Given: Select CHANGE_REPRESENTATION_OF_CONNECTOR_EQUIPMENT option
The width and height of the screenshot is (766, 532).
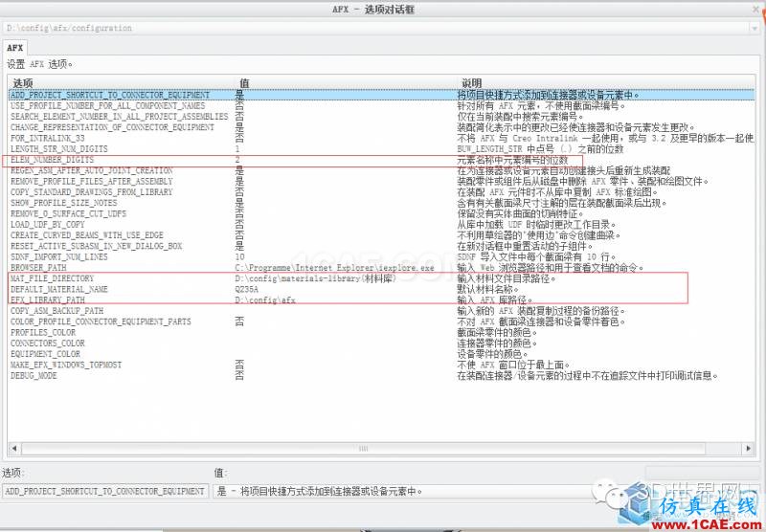Looking at the screenshot, I should coord(112,127).
